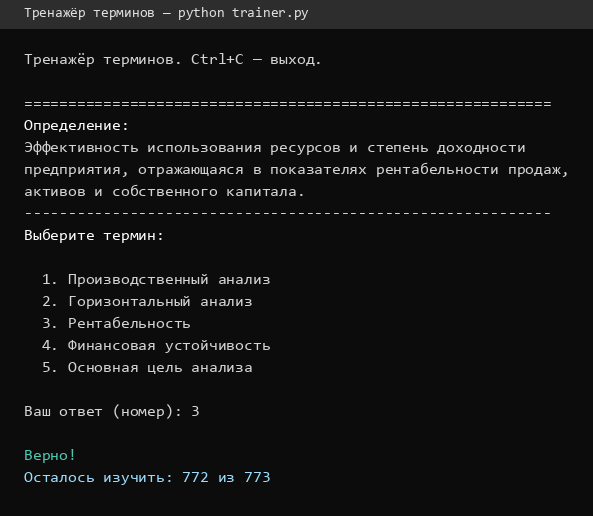Click the definition line starting 'Эффективность использования'

pos(275,148)
